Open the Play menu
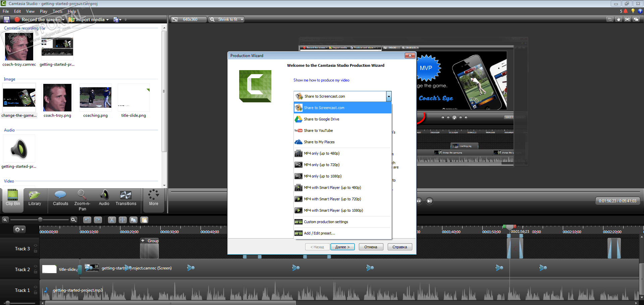644x305 pixels. (x=44, y=11)
